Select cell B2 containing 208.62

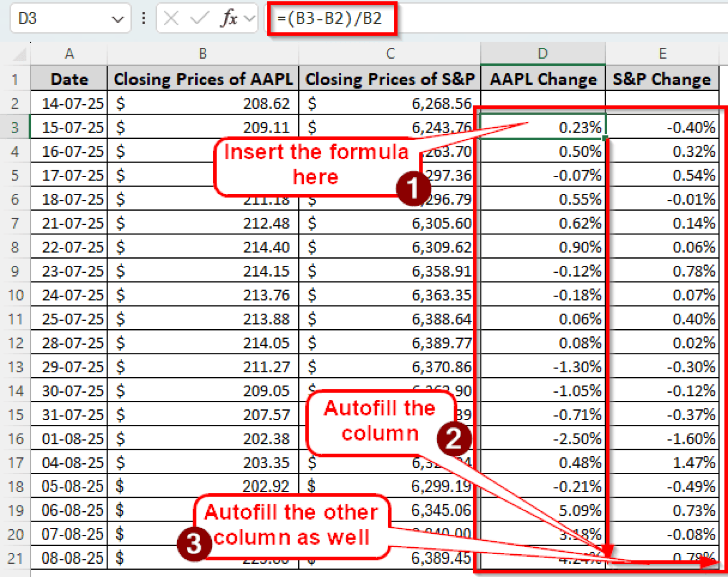click(203, 103)
